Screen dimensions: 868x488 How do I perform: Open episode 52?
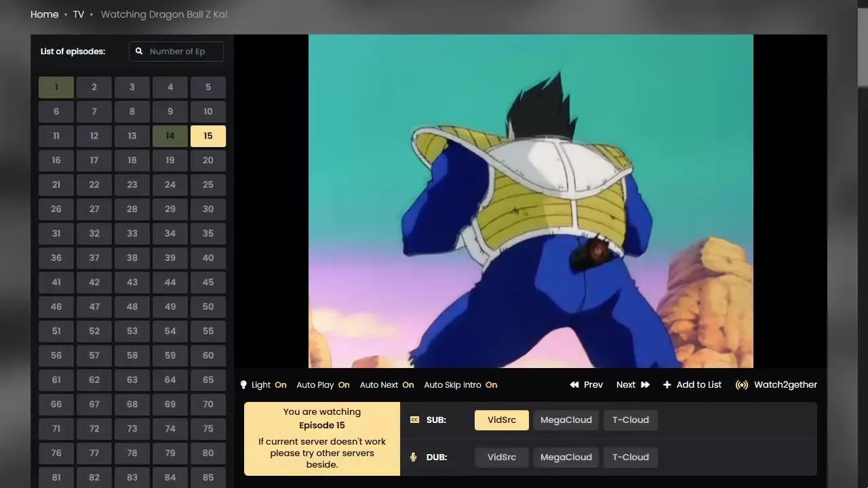[94, 331]
